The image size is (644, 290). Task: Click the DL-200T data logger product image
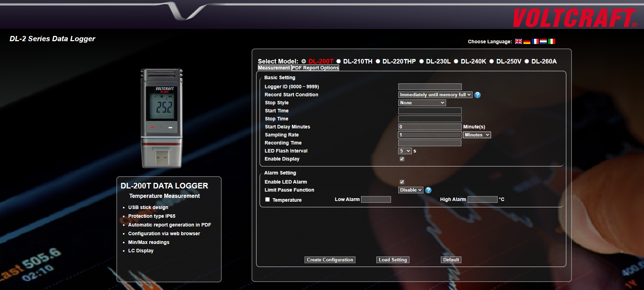(x=162, y=118)
